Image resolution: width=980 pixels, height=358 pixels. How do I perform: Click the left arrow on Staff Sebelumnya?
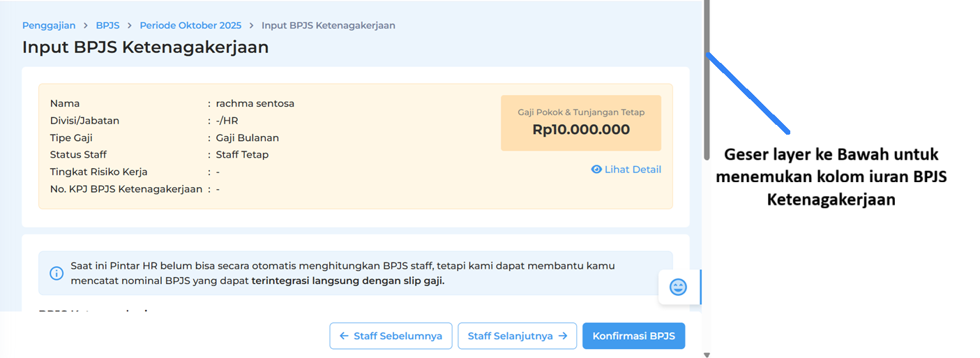click(x=344, y=336)
